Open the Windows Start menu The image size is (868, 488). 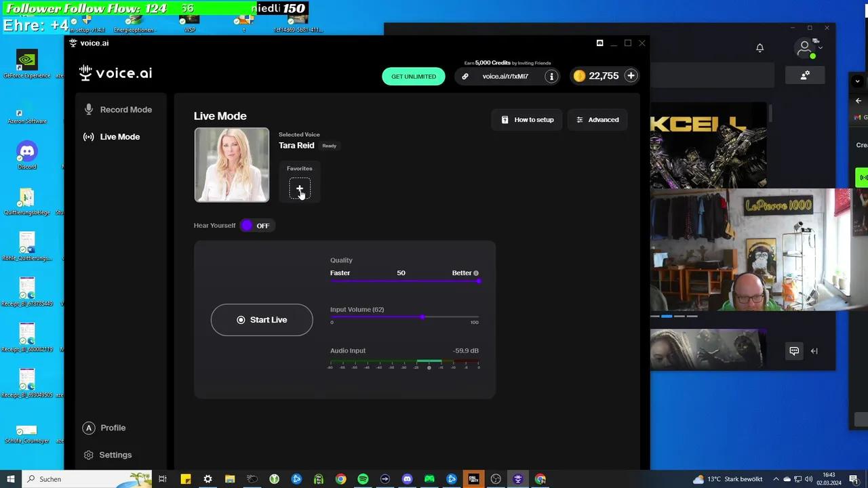coord(10,479)
